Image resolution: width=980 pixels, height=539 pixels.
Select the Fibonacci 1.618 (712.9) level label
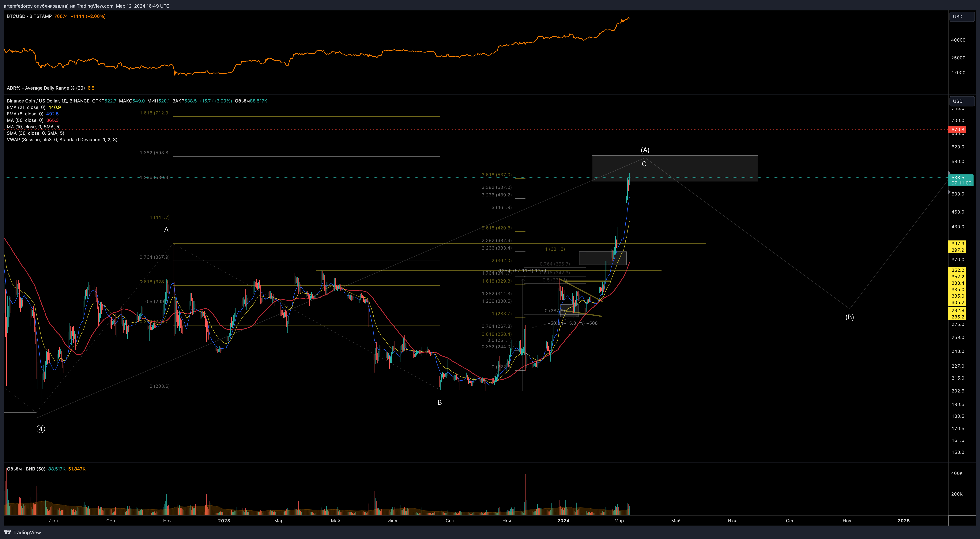154,113
